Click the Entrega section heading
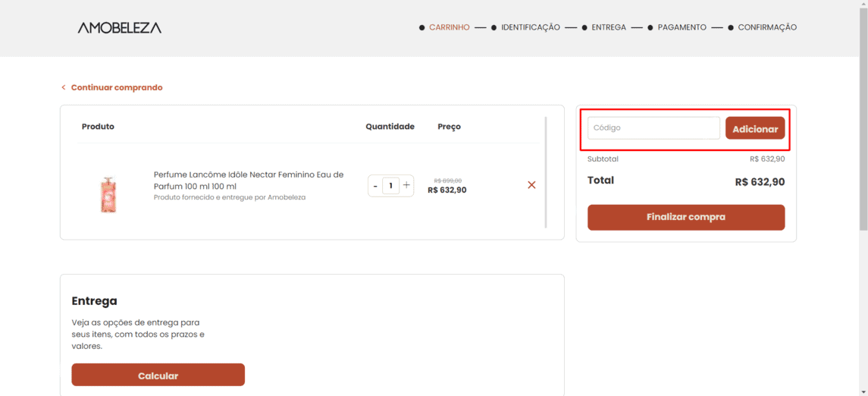This screenshot has height=396, width=868. pyautogui.click(x=95, y=301)
